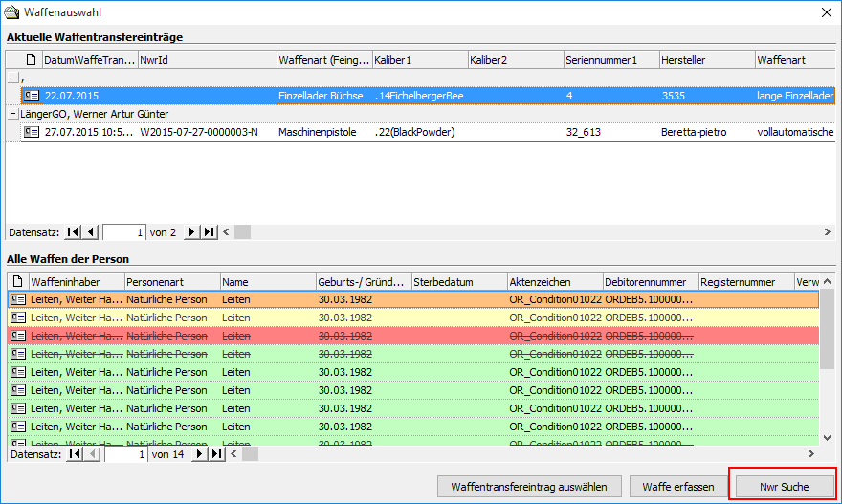
Task: Click the record icon of the 22.07.2015 entry
Action: (32, 96)
